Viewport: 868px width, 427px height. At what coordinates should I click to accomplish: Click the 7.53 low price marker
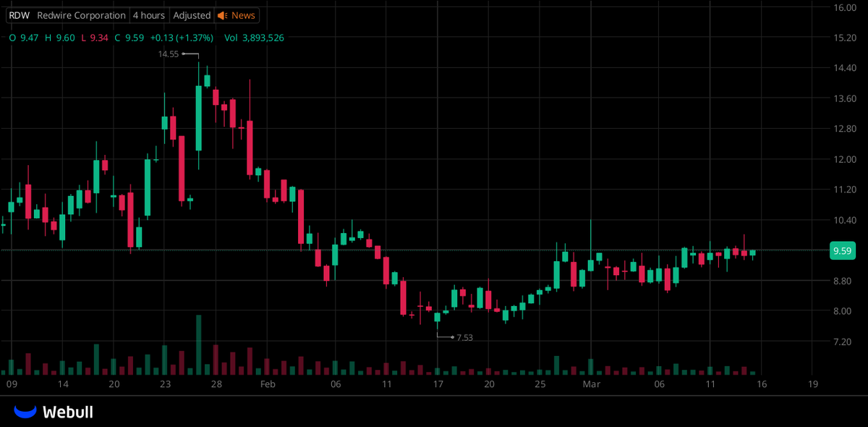click(x=464, y=337)
